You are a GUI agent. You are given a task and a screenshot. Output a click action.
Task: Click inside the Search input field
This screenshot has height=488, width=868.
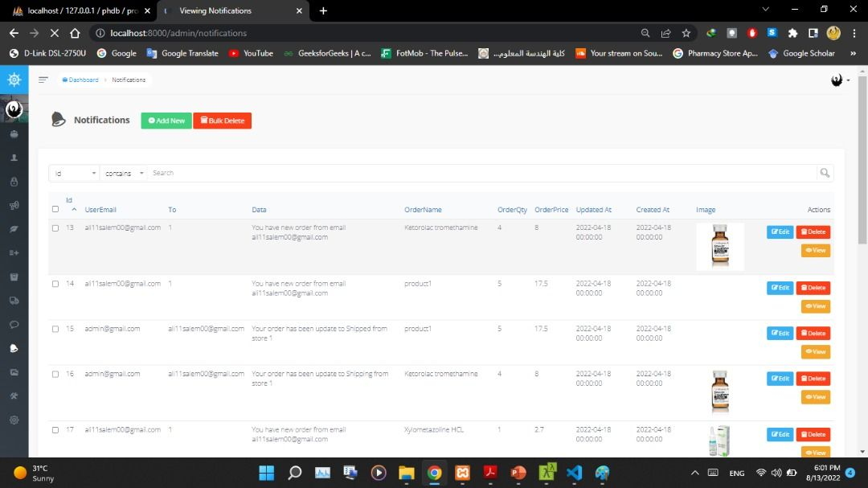pos(321,172)
